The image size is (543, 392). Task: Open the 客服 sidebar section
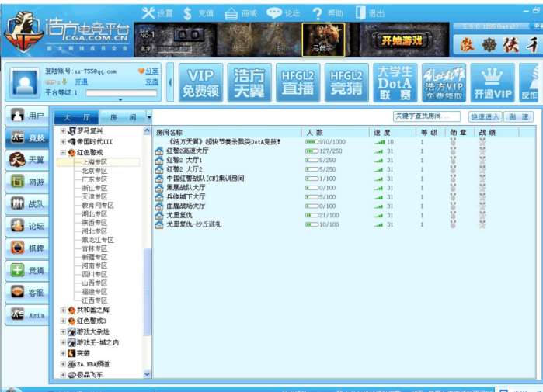point(27,293)
